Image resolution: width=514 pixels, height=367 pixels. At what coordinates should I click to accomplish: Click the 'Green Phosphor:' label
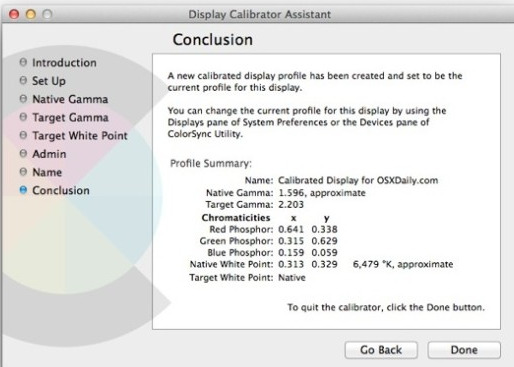[236, 241]
